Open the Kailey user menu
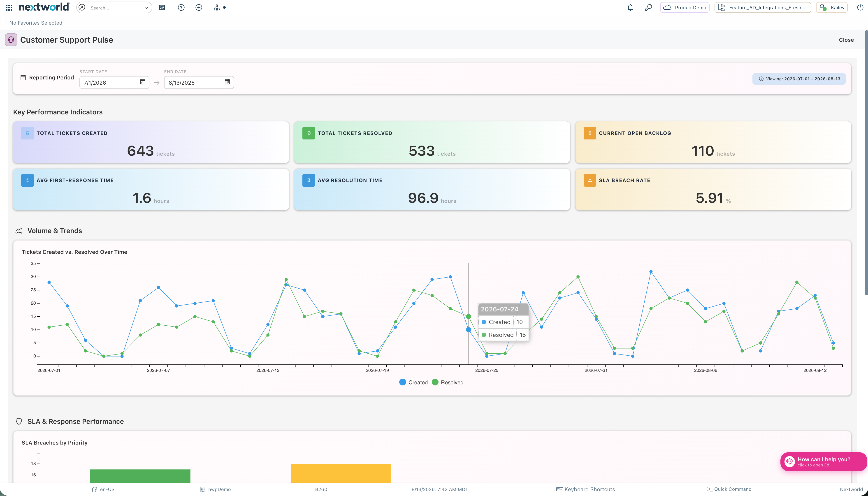This screenshot has height=496, width=868. (x=831, y=7)
